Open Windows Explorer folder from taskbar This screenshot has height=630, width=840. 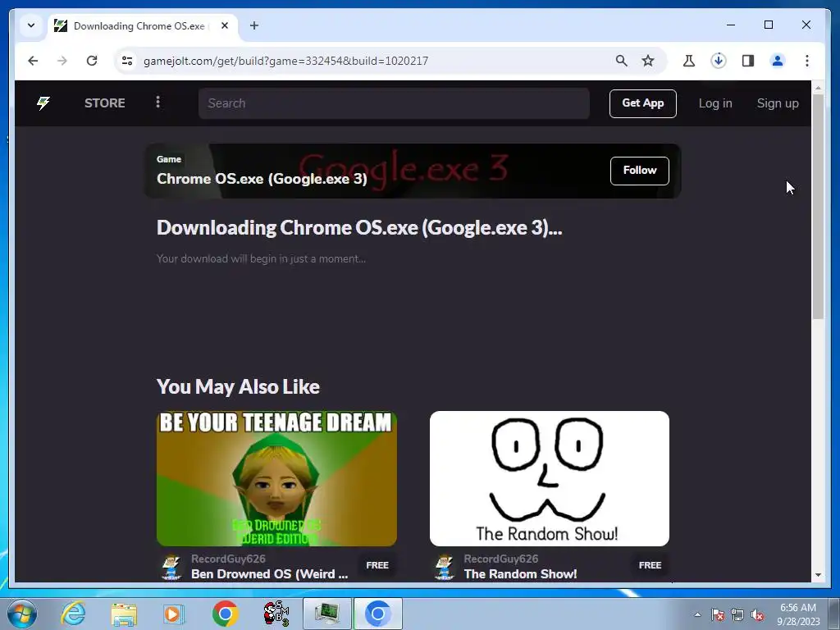(x=124, y=614)
